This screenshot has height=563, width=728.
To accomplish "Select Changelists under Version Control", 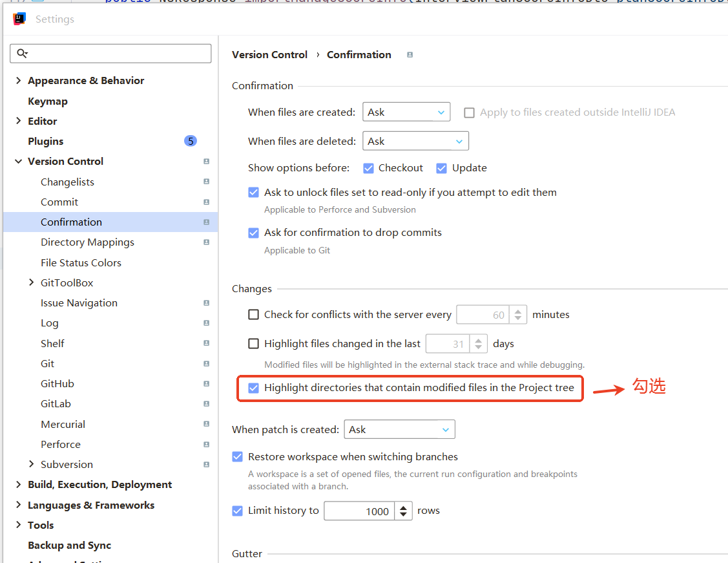I will pyautogui.click(x=67, y=182).
